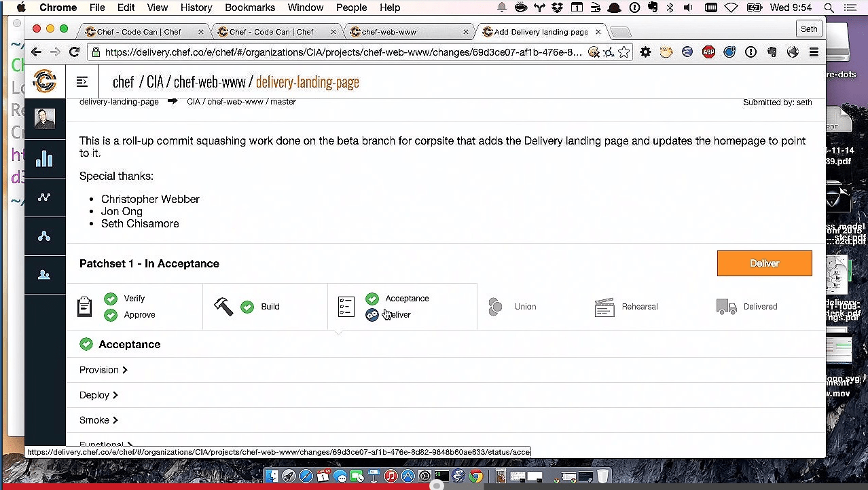This screenshot has width=868, height=490.
Task: Open the History menu
Action: point(196,7)
